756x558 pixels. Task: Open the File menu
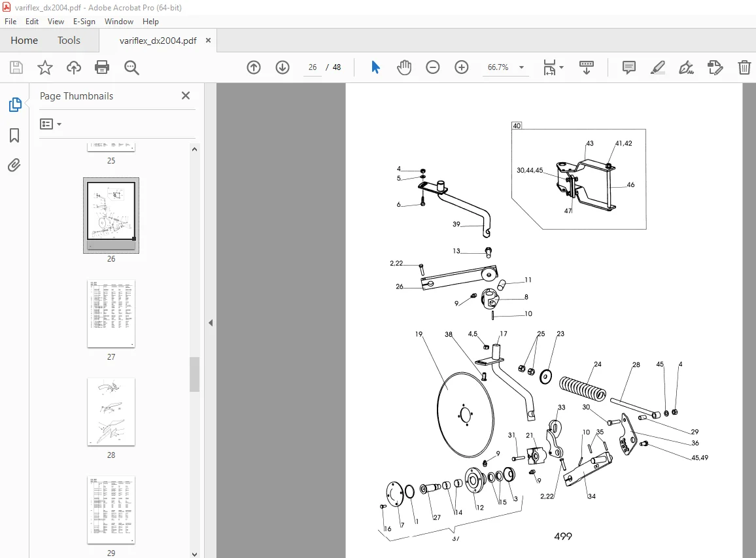tap(10, 21)
